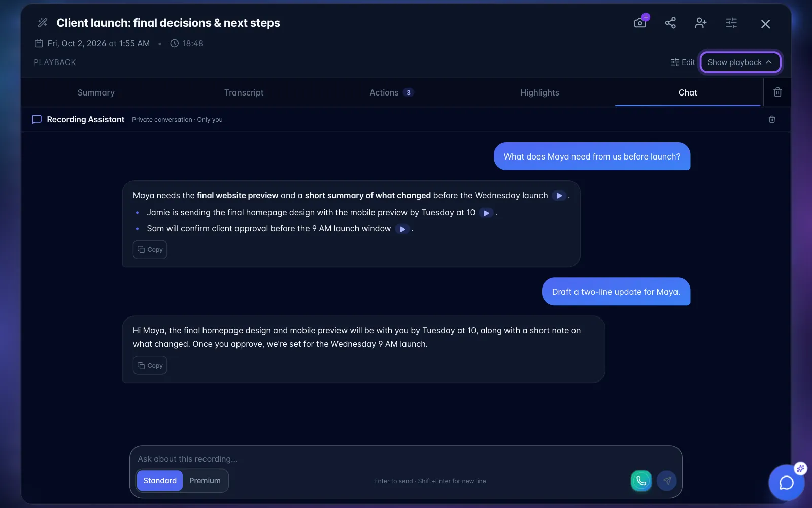
Task: Click the Recording Assistant chat bubble icon
Action: (37, 119)
